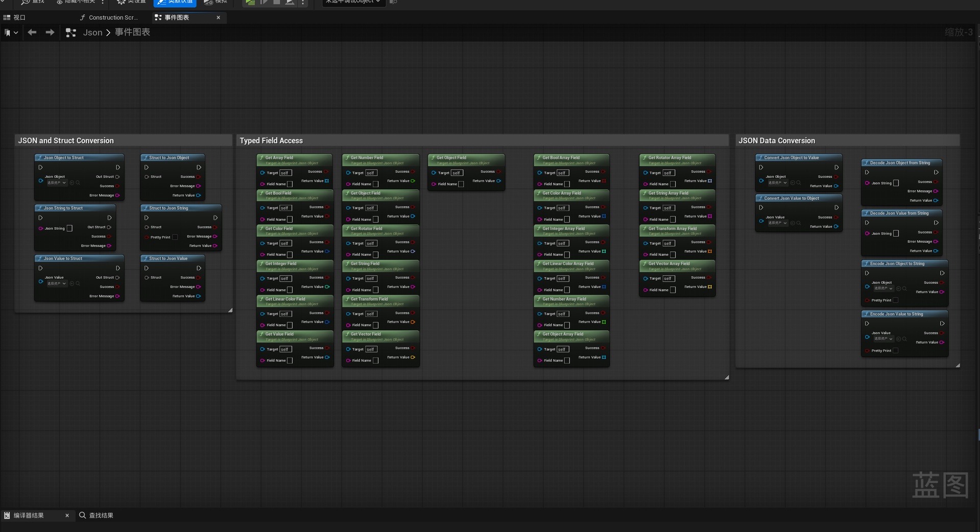Open asset dropdown on Encode Json Value to String
This screenshot has height=532, width=980.
883,339
